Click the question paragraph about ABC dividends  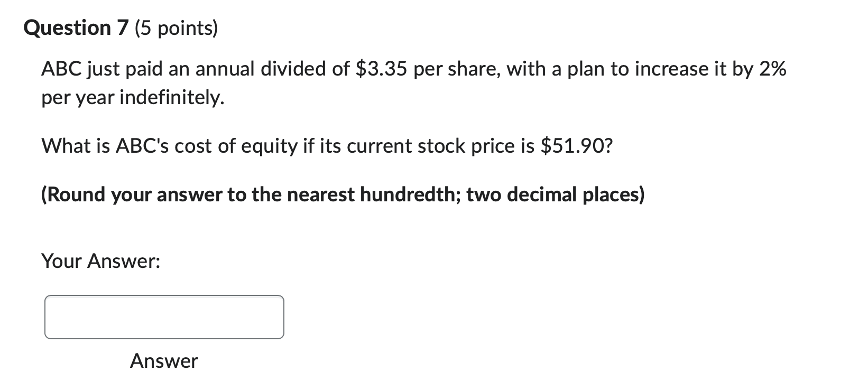[x=370, y=82]
